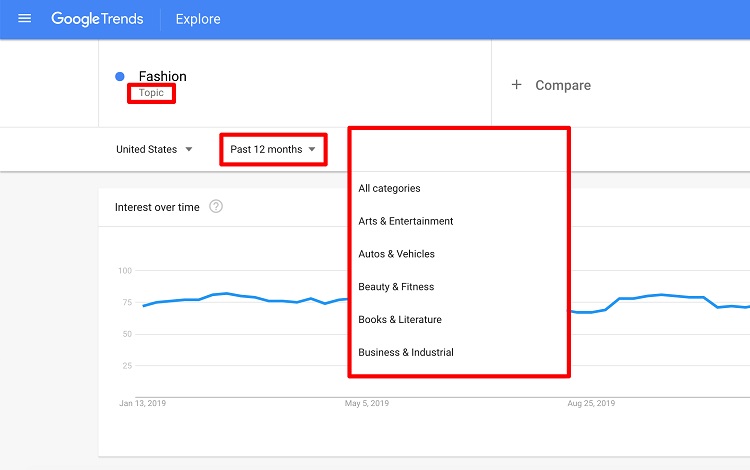
Task: Add a Compare term
Action: click(563, 85)
